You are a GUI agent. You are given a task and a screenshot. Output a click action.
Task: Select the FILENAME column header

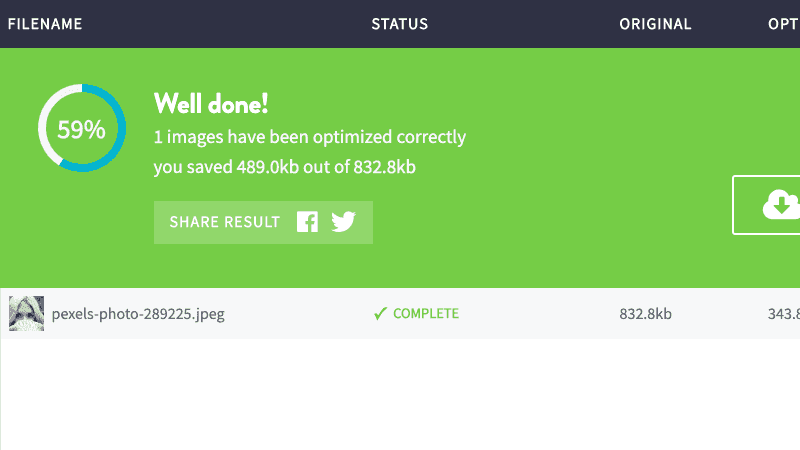pos(45,24)
